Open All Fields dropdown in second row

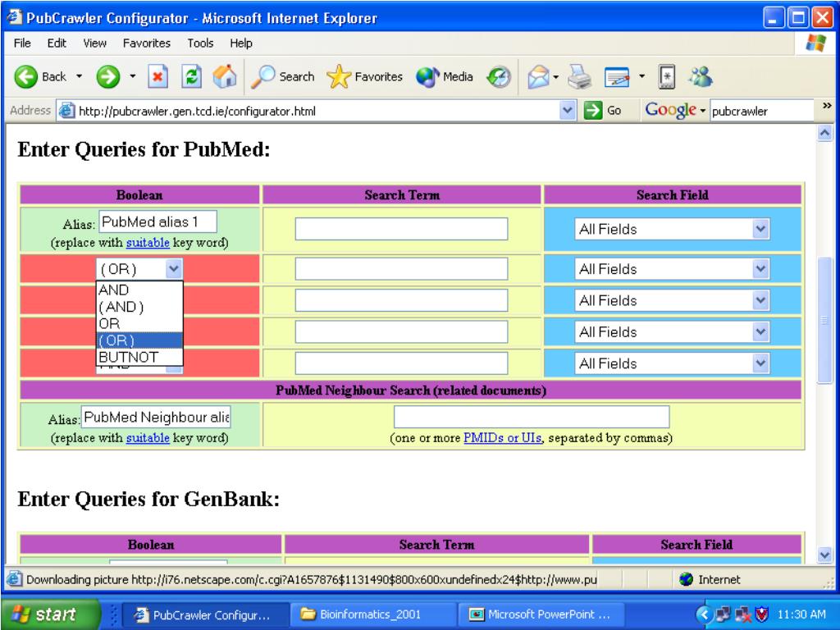coord(672,268)
